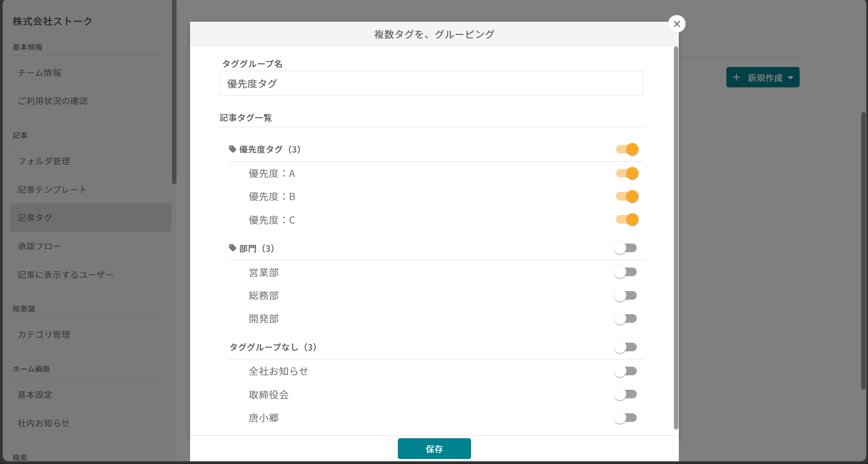The height and width of the screenshot is (464, 868).
Task: Click the 株式会社ストーク company name
Action: coord(52,21)
